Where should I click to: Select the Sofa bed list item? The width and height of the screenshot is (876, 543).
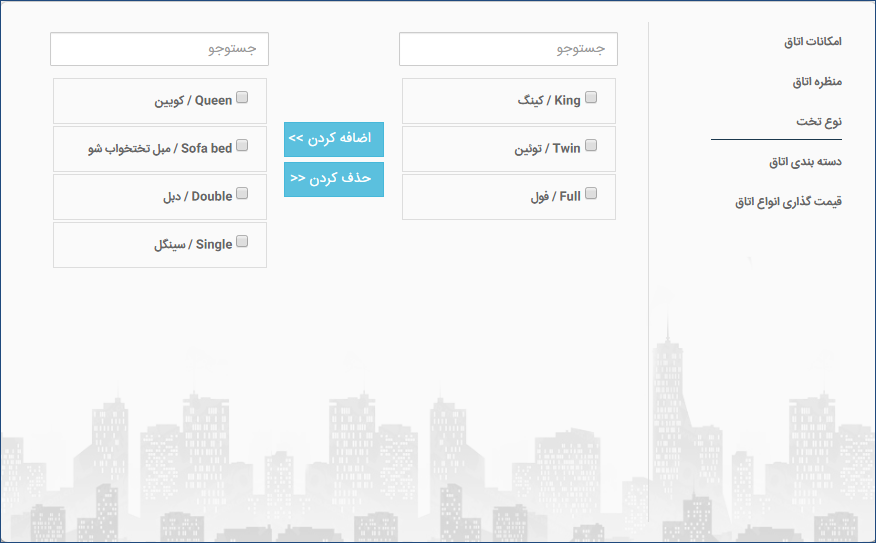(160, 149)
